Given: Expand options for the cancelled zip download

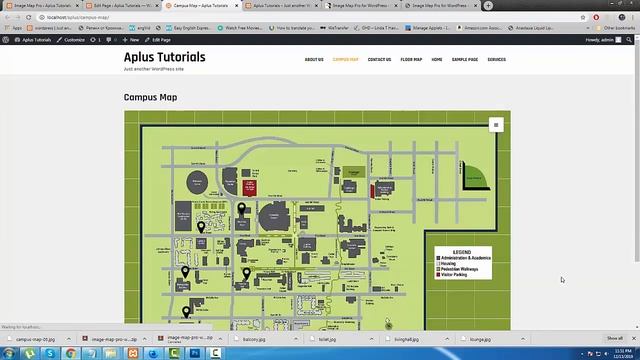Looking at the screenshot, I should [220, 339].
